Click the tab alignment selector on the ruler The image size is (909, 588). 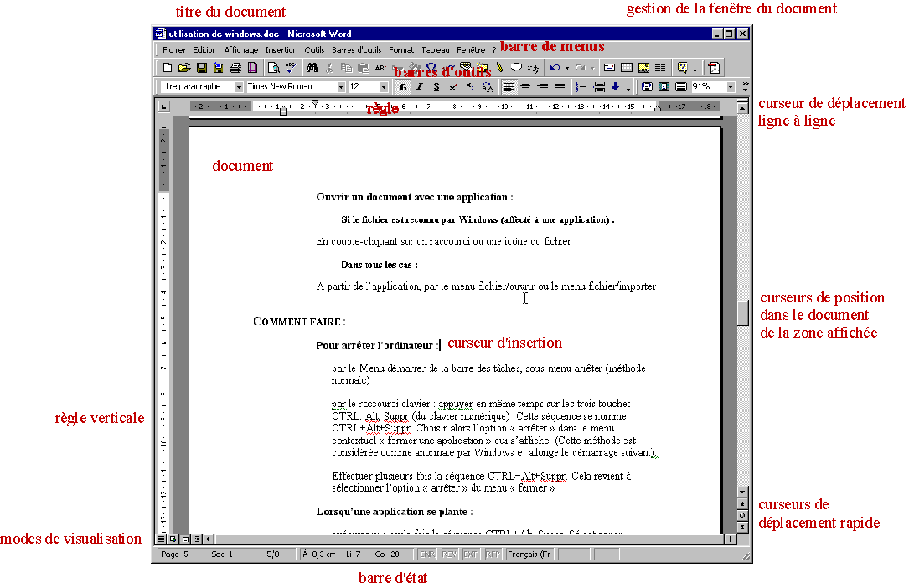tap(164, 106)
